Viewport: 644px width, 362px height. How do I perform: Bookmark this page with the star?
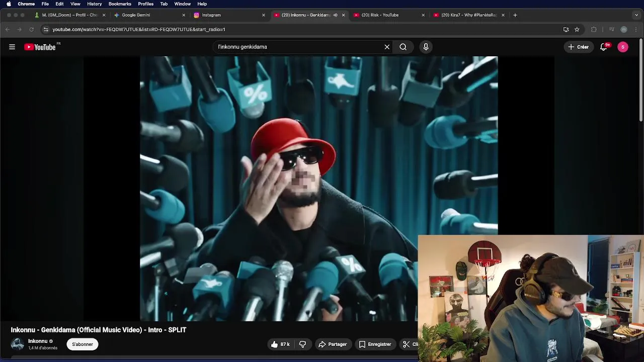pyautogui.click(x=577, y=29)
